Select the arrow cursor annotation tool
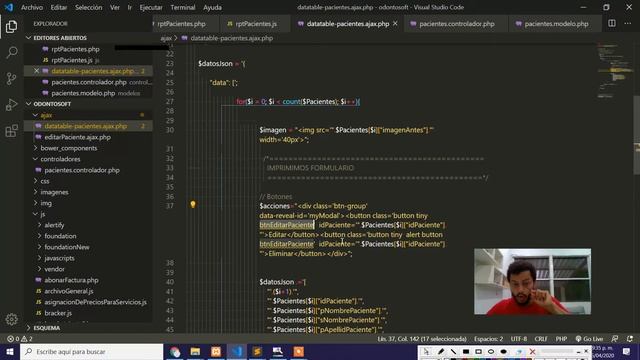 [427, 351]
